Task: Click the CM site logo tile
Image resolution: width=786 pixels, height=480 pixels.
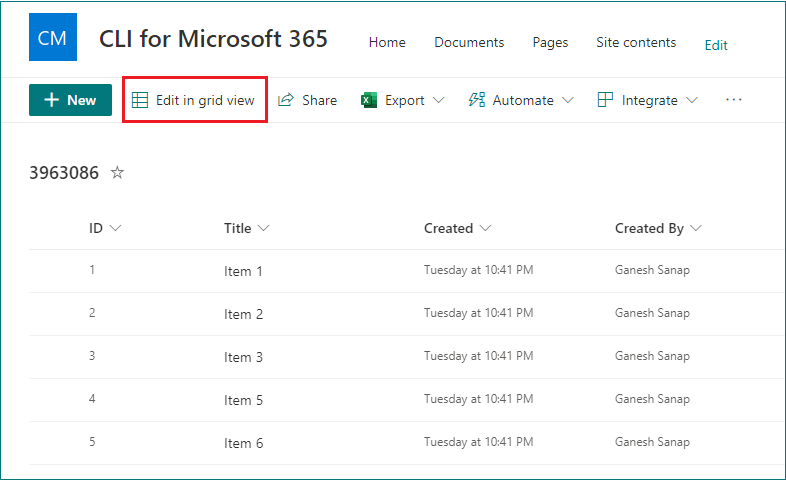Action: 53,37
